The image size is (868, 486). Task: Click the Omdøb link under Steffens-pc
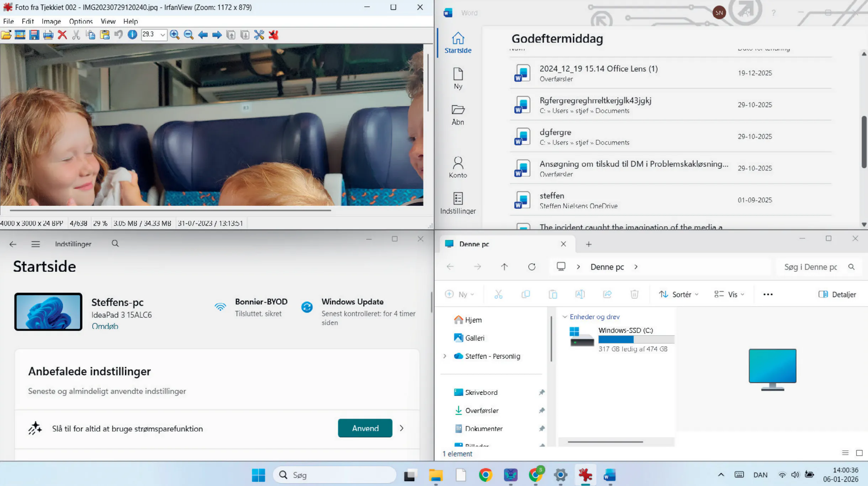105,326
